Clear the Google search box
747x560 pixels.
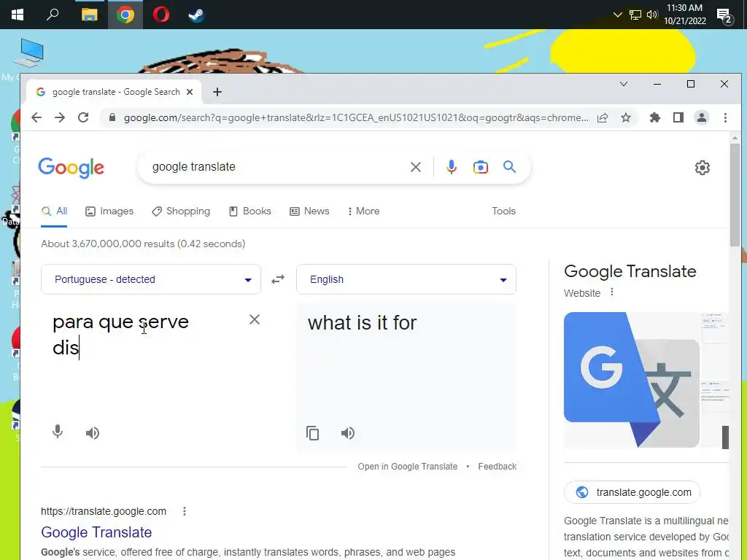point(415,167)
